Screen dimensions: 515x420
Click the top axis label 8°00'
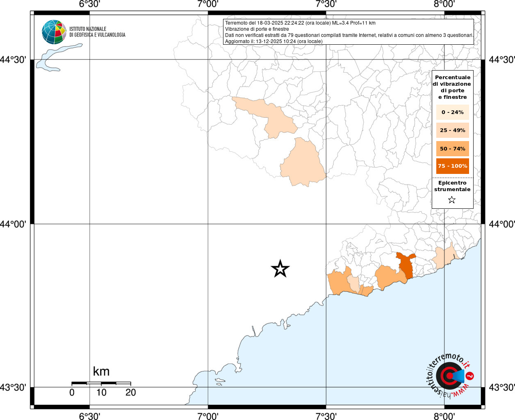pos(444,4)
